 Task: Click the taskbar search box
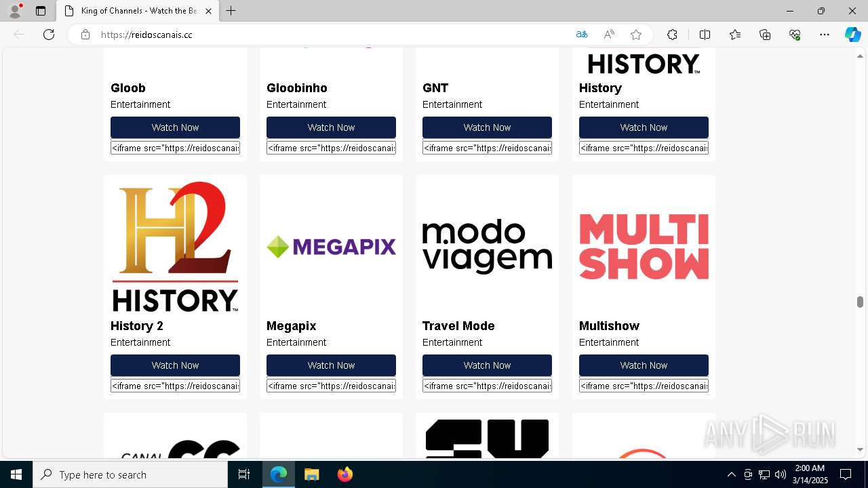click(130, 474)
